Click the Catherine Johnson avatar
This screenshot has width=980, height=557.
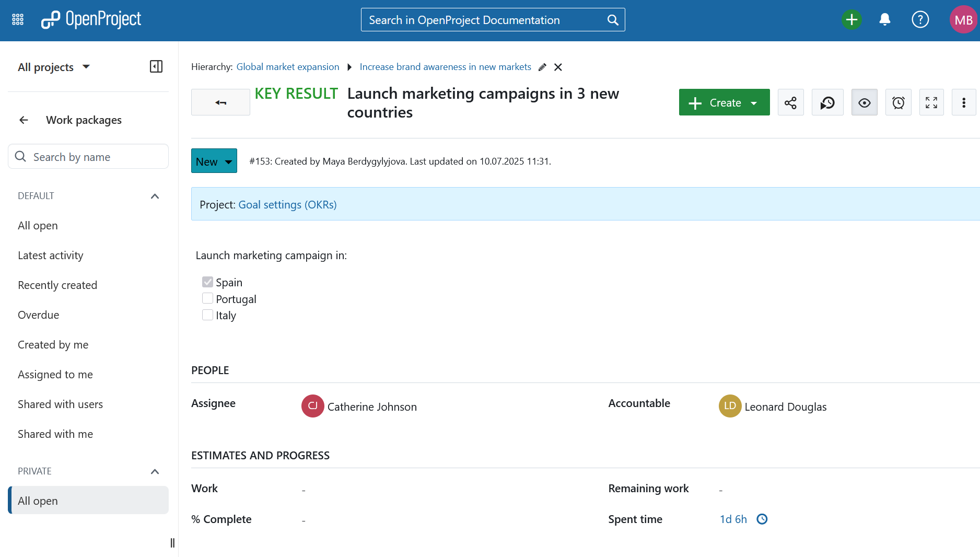312,406
